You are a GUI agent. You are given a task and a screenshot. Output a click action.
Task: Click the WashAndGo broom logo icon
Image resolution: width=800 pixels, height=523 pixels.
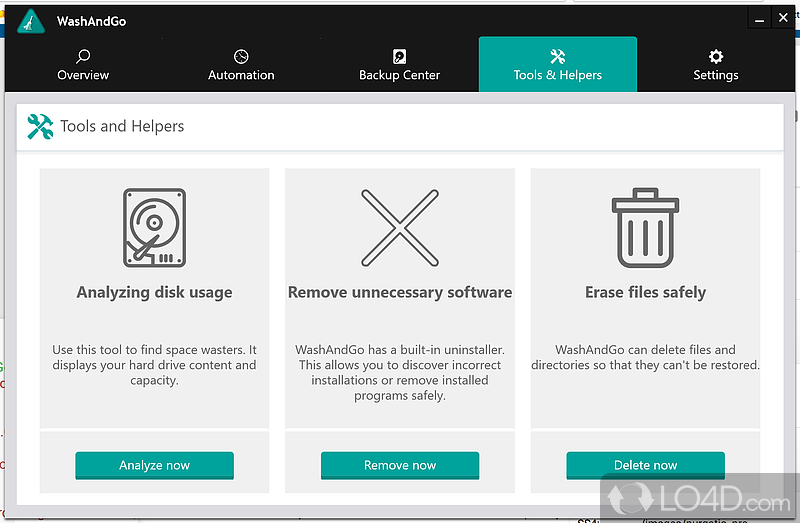(31, 21)
